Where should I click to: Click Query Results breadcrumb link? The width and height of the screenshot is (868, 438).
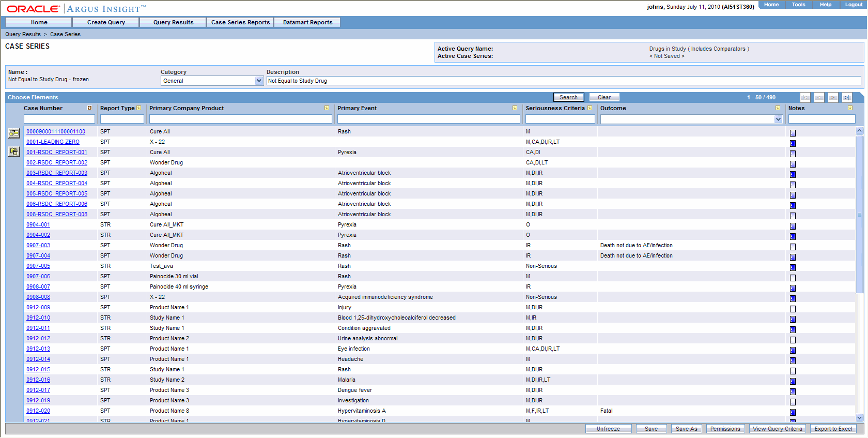click(23, 34)
